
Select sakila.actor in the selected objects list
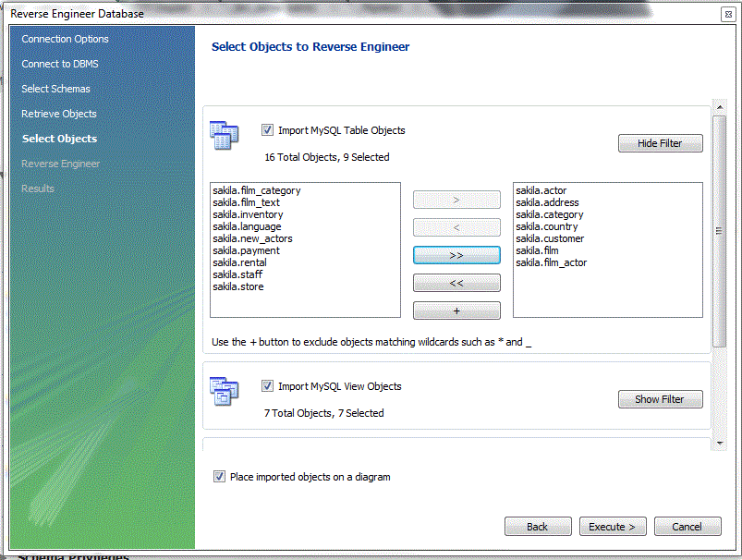(543, 189)
